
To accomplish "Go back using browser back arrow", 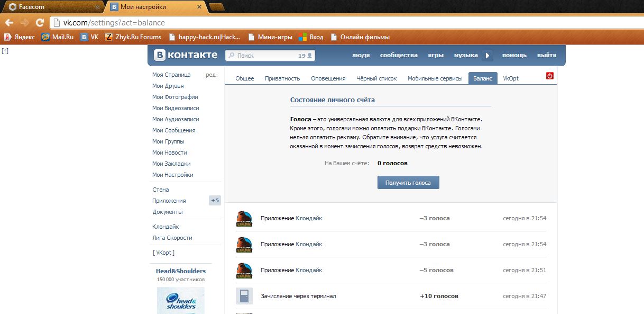I will (x=9, y=23).
